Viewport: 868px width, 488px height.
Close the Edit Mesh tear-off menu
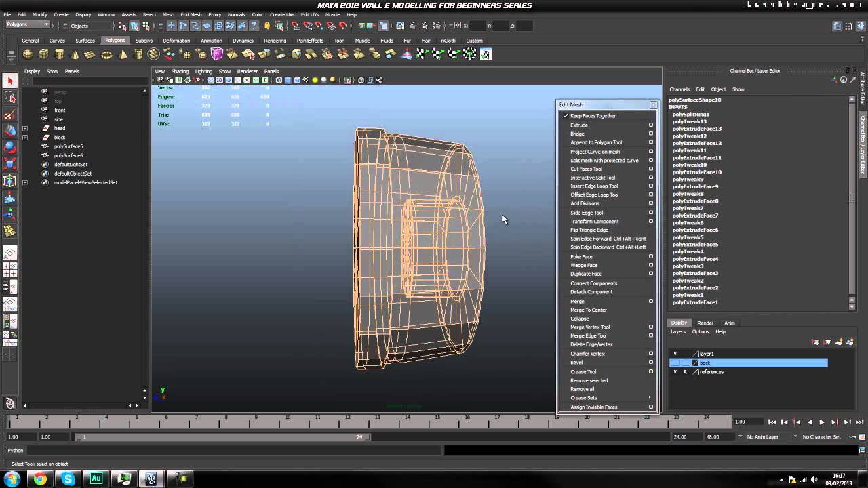coord(653,105)
